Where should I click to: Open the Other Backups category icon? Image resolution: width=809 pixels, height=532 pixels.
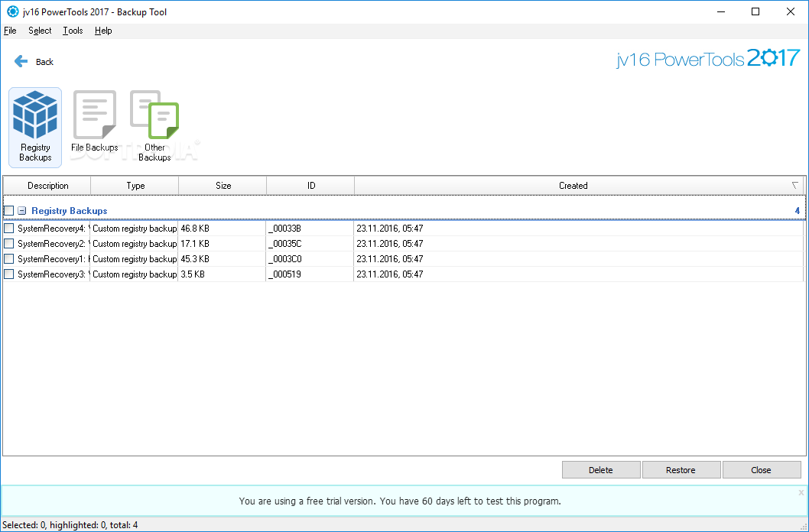[154, 126]
